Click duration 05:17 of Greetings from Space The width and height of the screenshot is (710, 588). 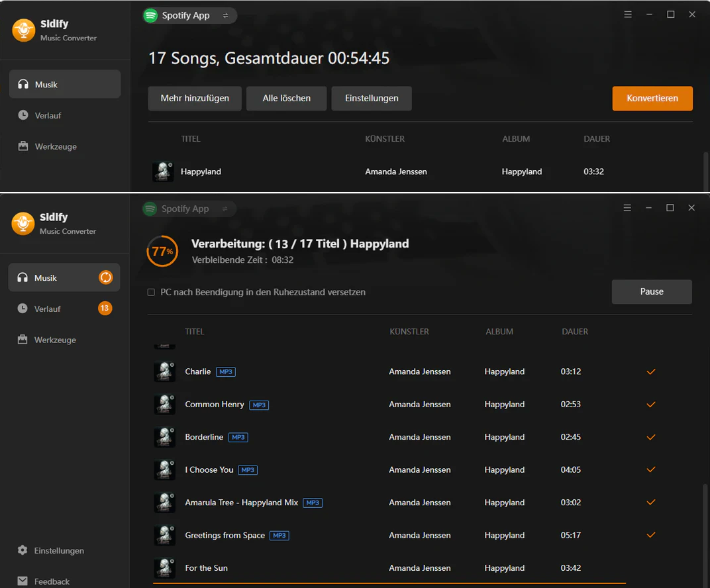point(570,535)
